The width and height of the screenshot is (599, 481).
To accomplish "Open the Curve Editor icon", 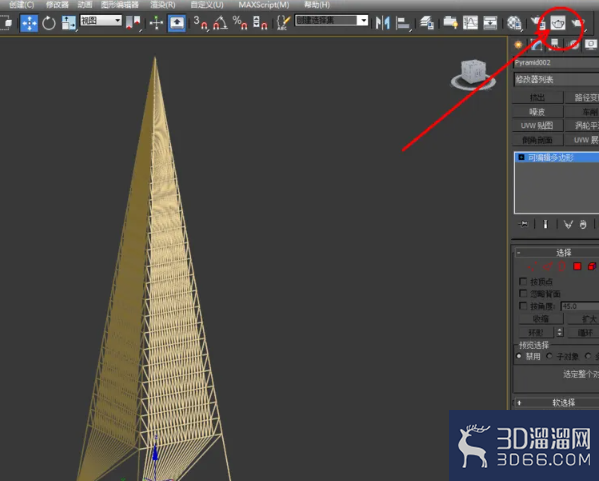I will (470, 23).
